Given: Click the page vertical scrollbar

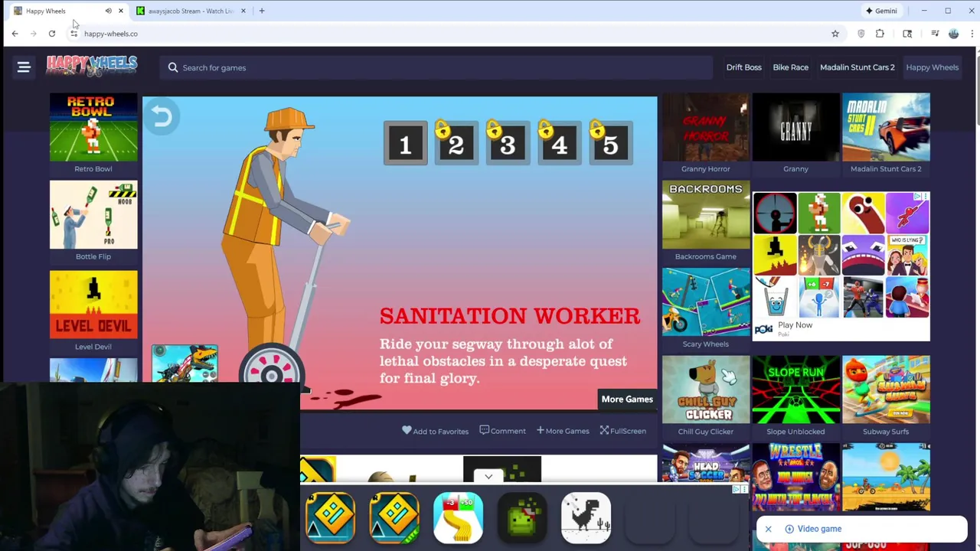Looking at the screenshot, I should (x=976, y=92).
